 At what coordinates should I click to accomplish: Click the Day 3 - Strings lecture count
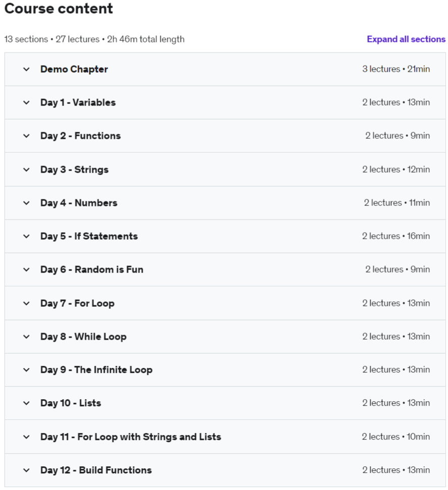click(x=381, y=170)
